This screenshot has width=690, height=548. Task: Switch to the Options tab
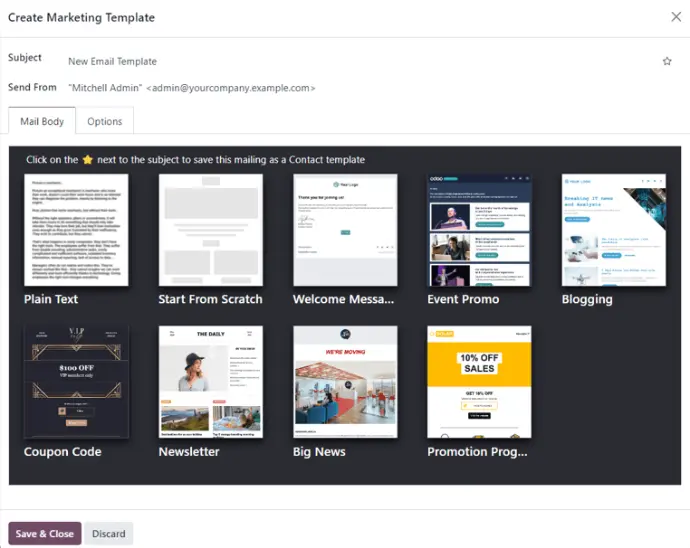(104, 122)
